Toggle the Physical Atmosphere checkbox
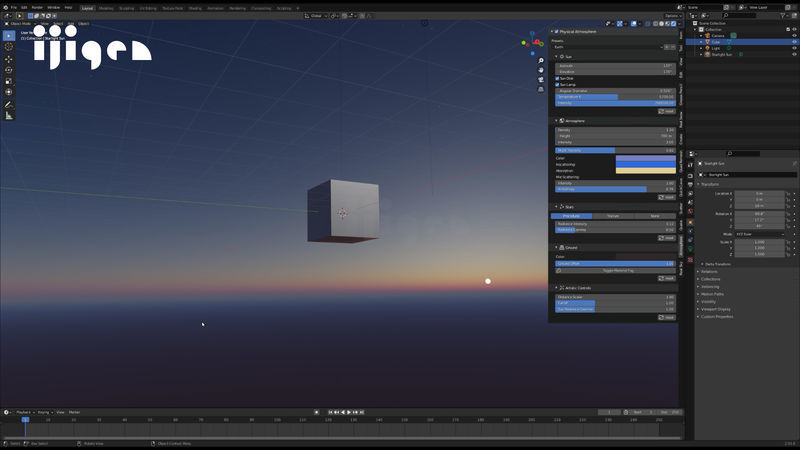The height and width of the screenshot is (450, 800). tap(556, 32)
